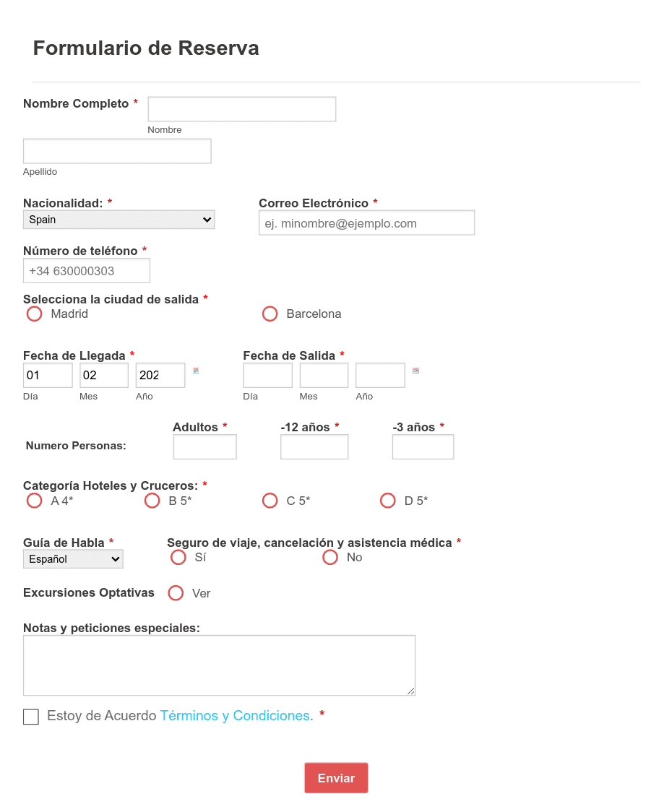The width and height of the screenshot is (672, 812).
Task: Click the Términos y Condiciones link
Action: (234, 715)
